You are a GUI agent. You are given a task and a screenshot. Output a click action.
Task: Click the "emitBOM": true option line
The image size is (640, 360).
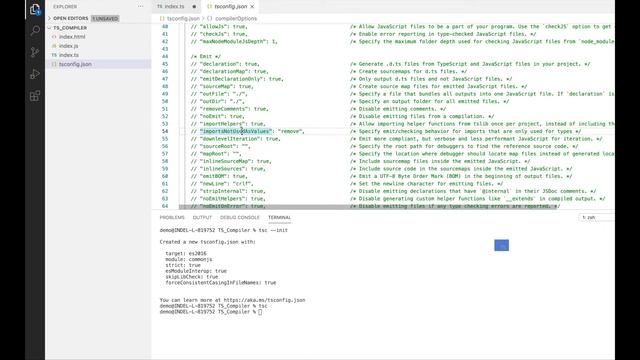click(219, 176)
